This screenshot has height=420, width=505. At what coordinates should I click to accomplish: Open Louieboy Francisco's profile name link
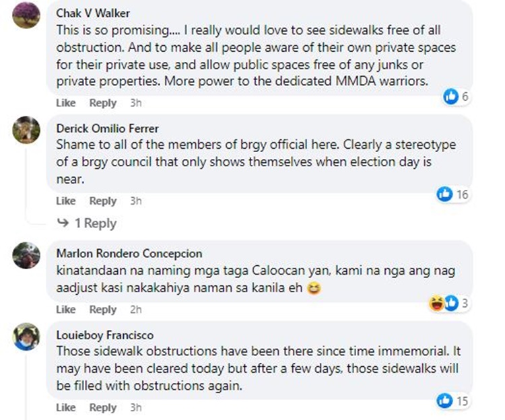(104, 335)
